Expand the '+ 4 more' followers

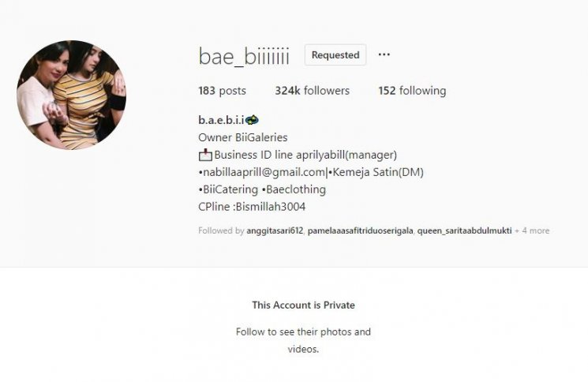[x=532, y=230]
